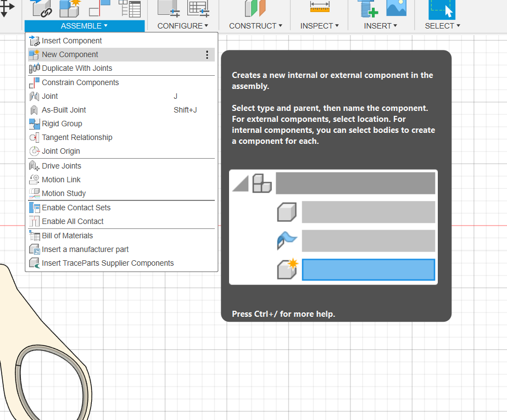Click the Configure table toolbar icon
Screen dimensions: 507x420
pyautogui.click(x=198, y=8)
